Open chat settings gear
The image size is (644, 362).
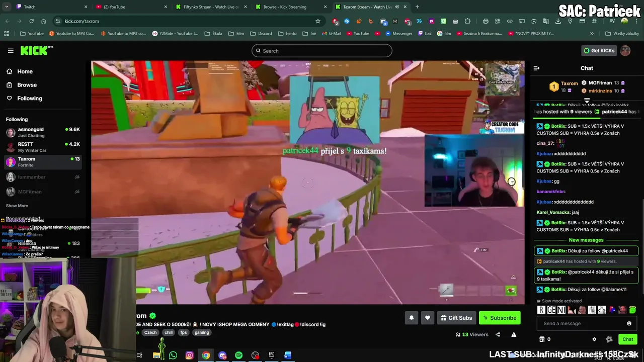[594, 339]
